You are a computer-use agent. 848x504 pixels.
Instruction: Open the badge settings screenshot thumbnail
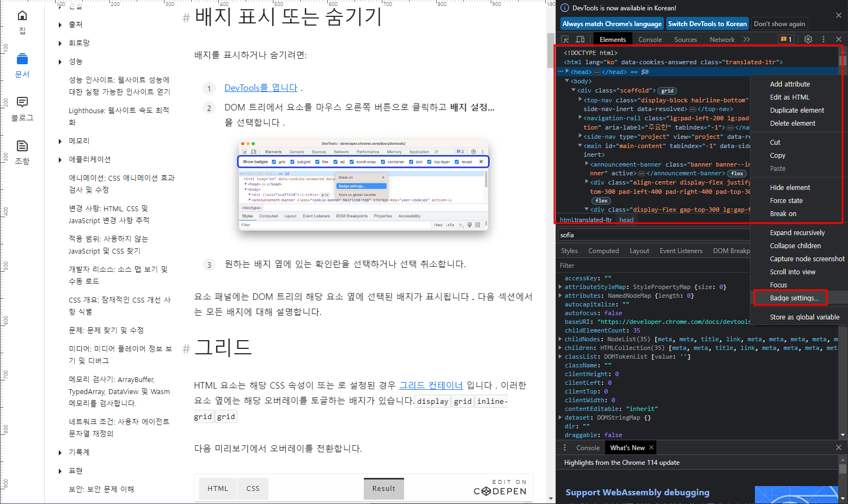[363, 185]
